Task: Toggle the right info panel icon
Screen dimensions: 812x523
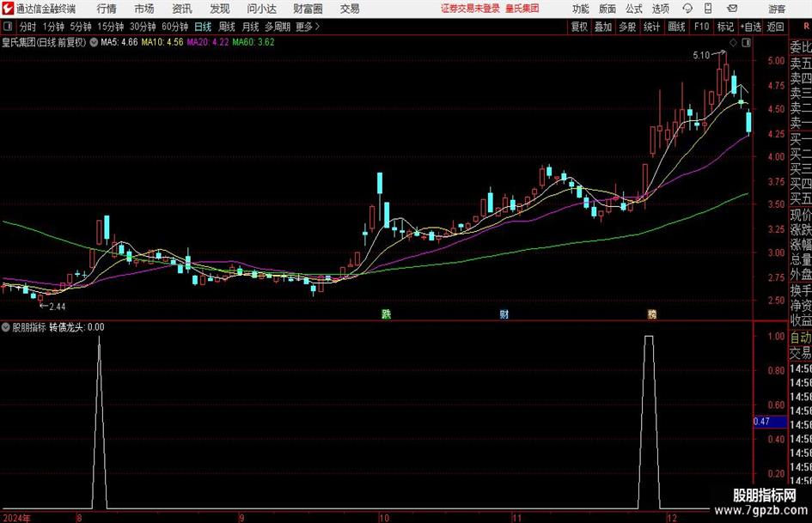Action: tap(746, 43)
